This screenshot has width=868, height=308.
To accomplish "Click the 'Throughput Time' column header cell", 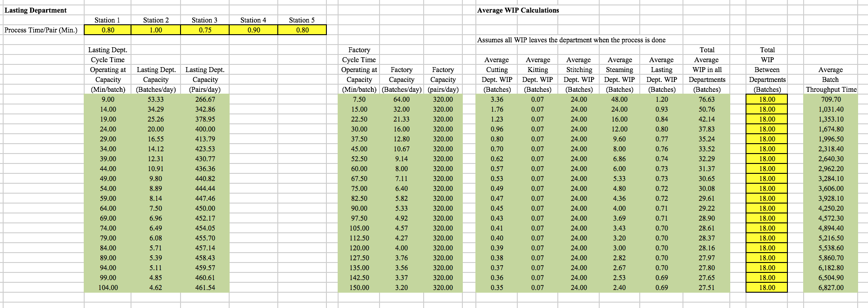I will pos(831,89).
